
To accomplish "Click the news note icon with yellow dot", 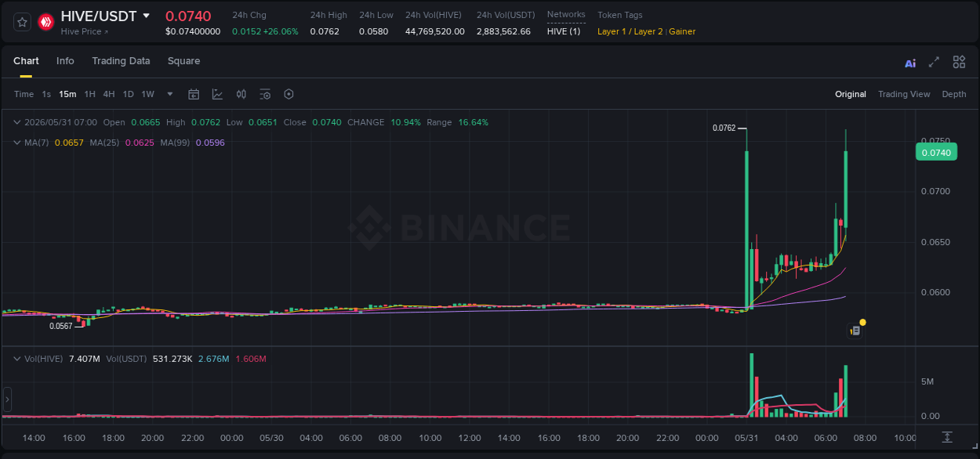I will point(856,331).
